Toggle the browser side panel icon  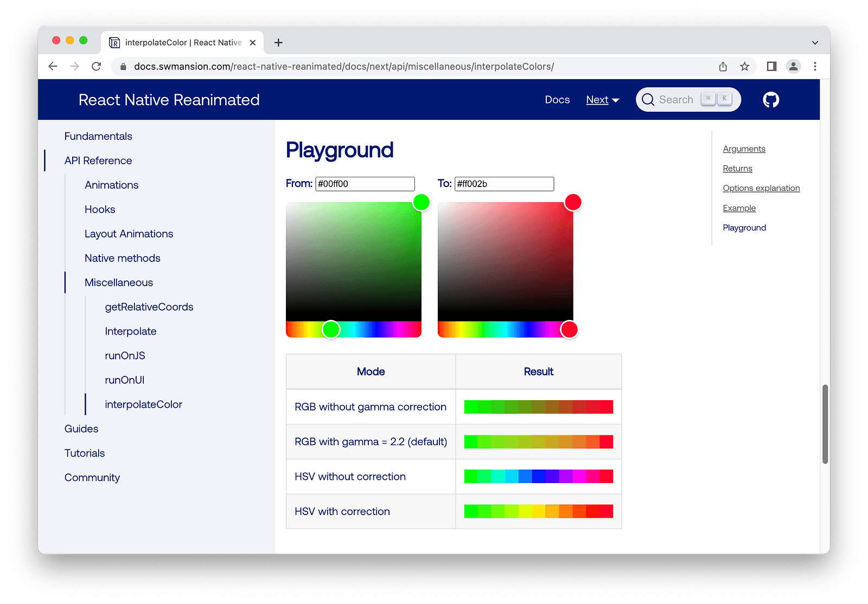(x=771, y=66)
